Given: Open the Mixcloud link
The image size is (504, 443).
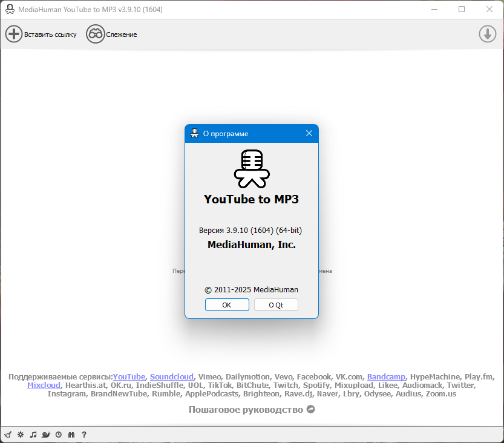Looking at the screenshot, I should pos(44,385).
